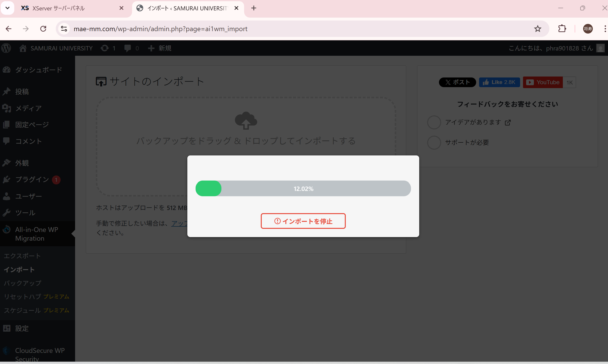Click the YouTube subscribe button

(543, 82)
